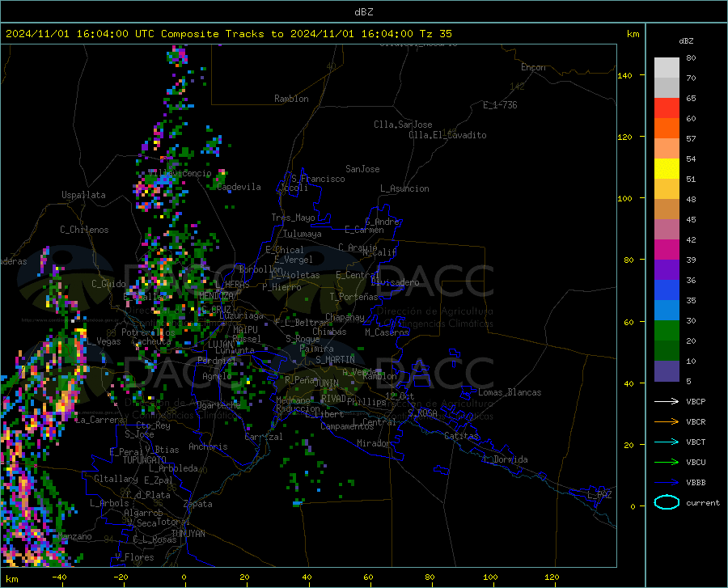Viewport: 728px width, 588px height.
Task: Click the 'Clla.El_Cavadito' map label
Action: pyautogui.click(x=447, y=135)
